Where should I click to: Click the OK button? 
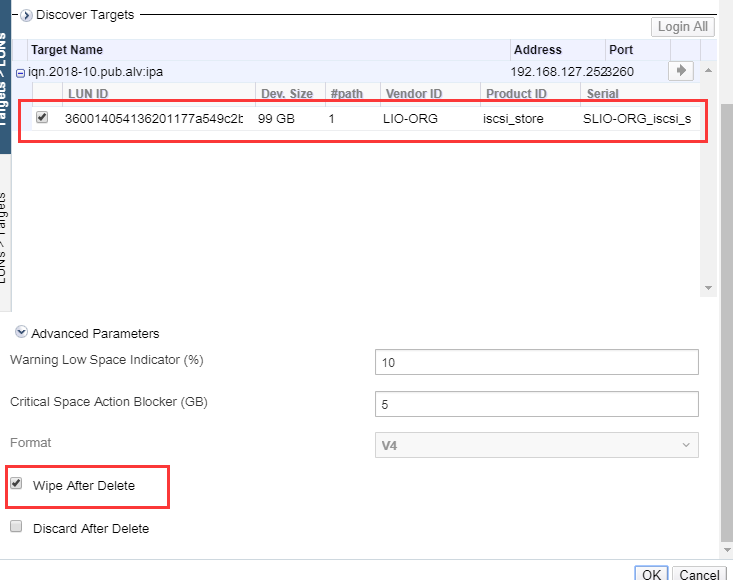tap(651, 574)
